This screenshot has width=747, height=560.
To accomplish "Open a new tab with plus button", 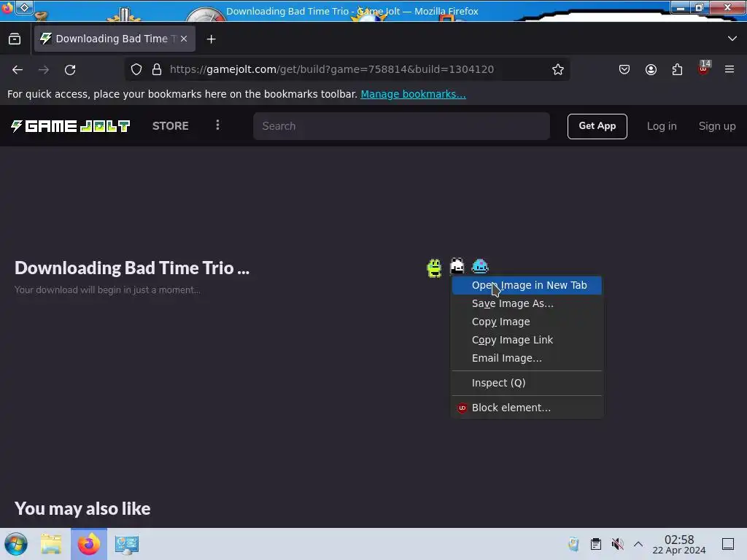I will pos(211,39).
